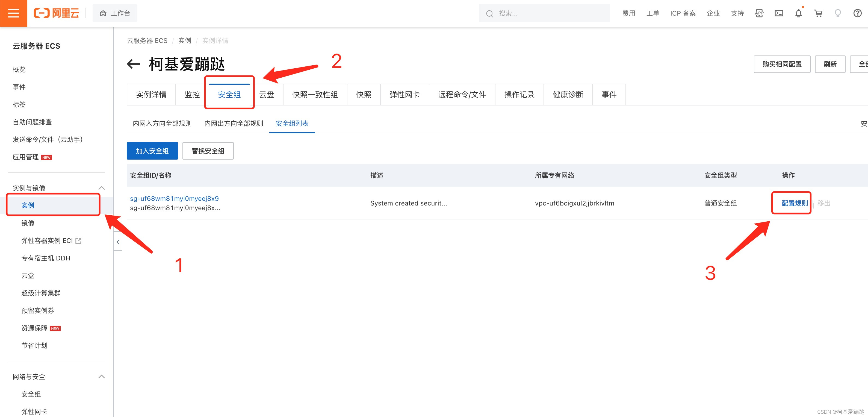This screenshot has width=868, height=417.
Task: Collapse the 网络与安全 sidebar section
Action: [x=101, y=376]
